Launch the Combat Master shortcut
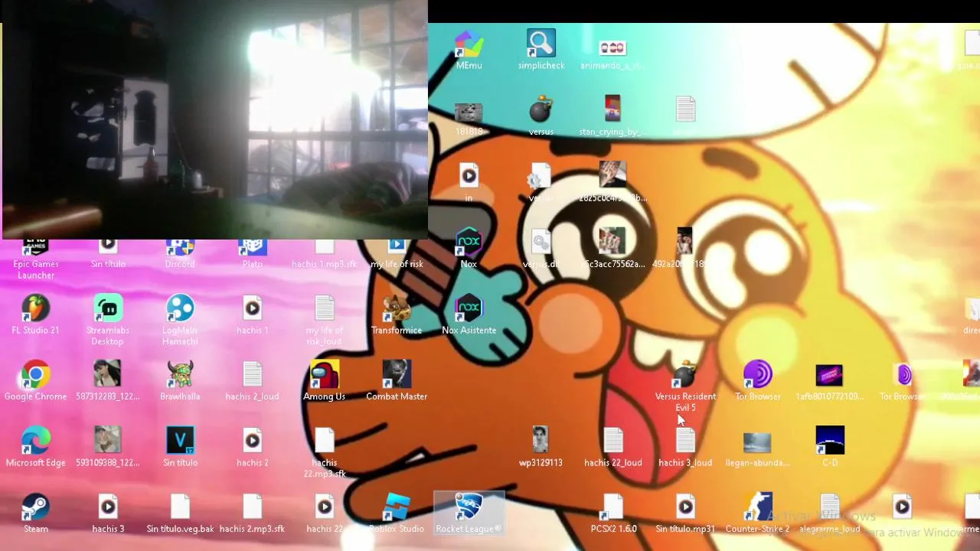Screen dimensions: 980x551 (397, 381)
